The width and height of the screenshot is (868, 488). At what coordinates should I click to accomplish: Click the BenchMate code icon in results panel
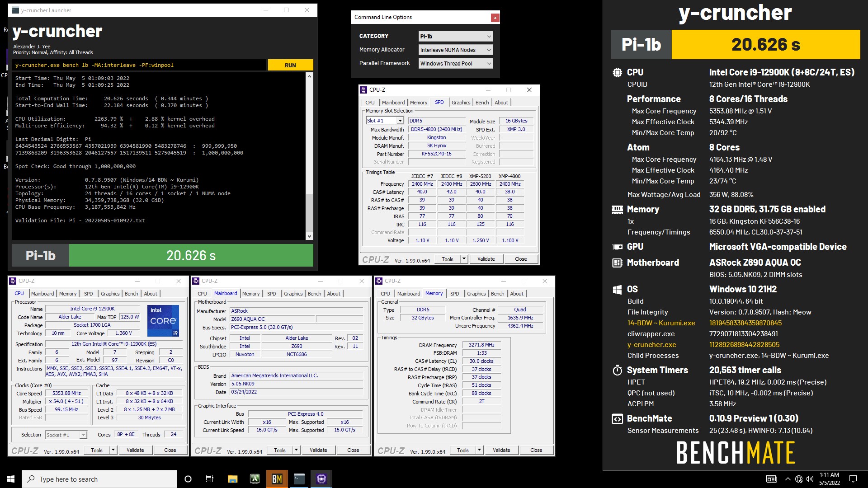coord(617,419)
